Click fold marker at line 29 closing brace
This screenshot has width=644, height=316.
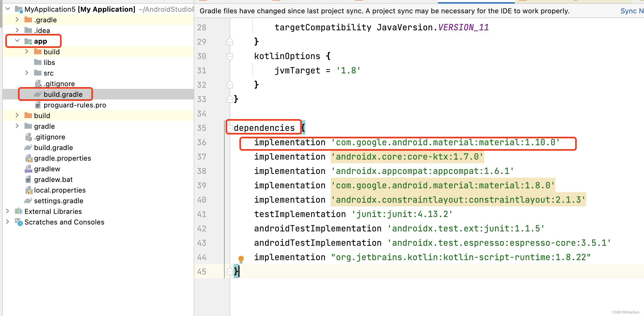[x=230, y=42]
